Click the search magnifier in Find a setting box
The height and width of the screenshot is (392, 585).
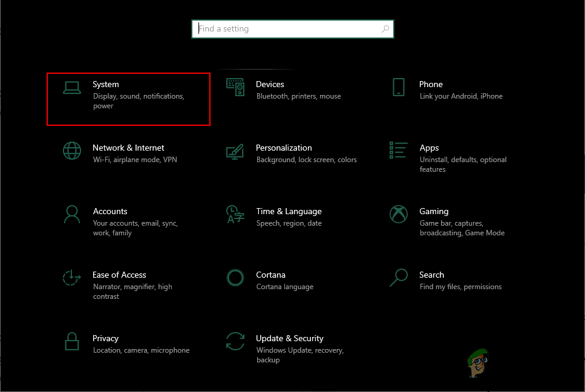(385, 28)
